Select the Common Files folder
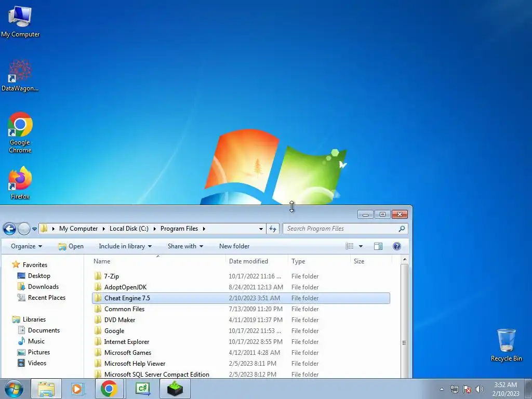532x399 pixels. coord(241,309)
